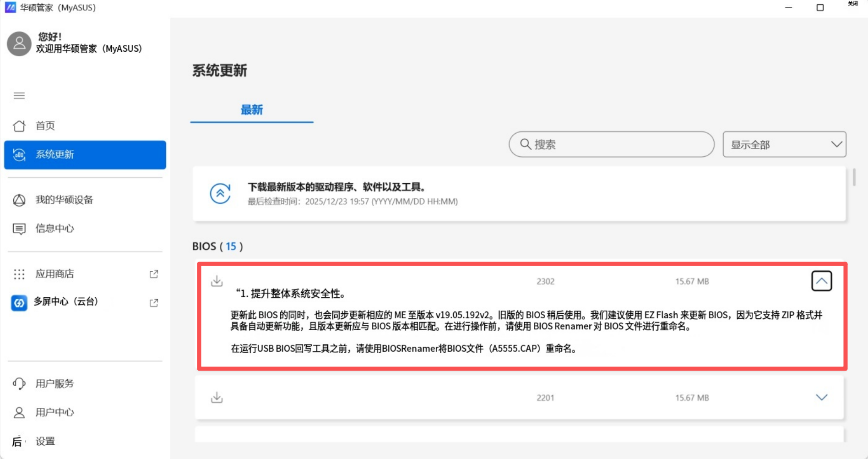This screenshot has width=868, height=459.
Task: Click the magnifier search icon
Action: 526,144
